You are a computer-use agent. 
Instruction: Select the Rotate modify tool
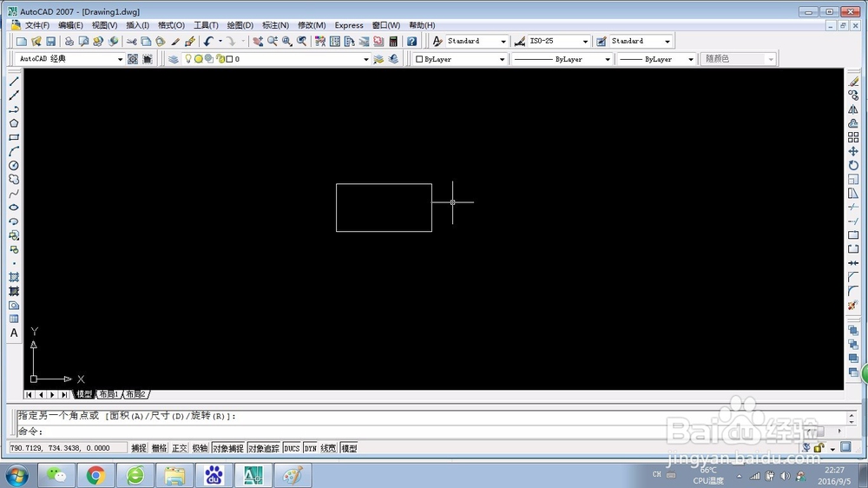[x=853, y=165]
